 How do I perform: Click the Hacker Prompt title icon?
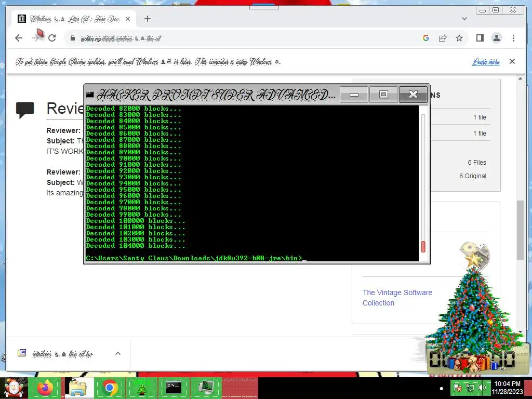(90, 95)
